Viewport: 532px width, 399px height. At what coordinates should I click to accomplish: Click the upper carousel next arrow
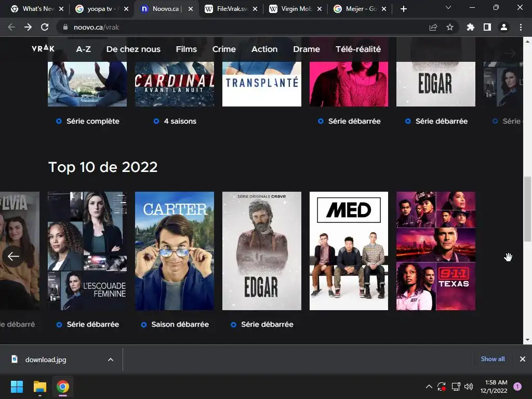click(x=510, y=54)
